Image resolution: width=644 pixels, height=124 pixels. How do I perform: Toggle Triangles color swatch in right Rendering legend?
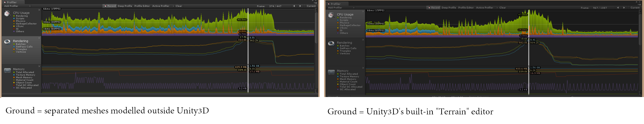pyautogui.click(x=338, y=51)
